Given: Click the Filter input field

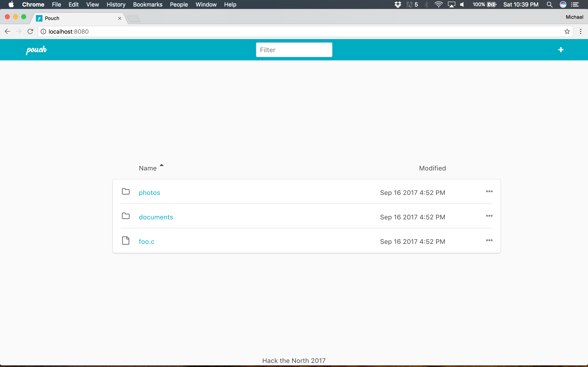Looking at the screenshot, I should tap(294, 50).
